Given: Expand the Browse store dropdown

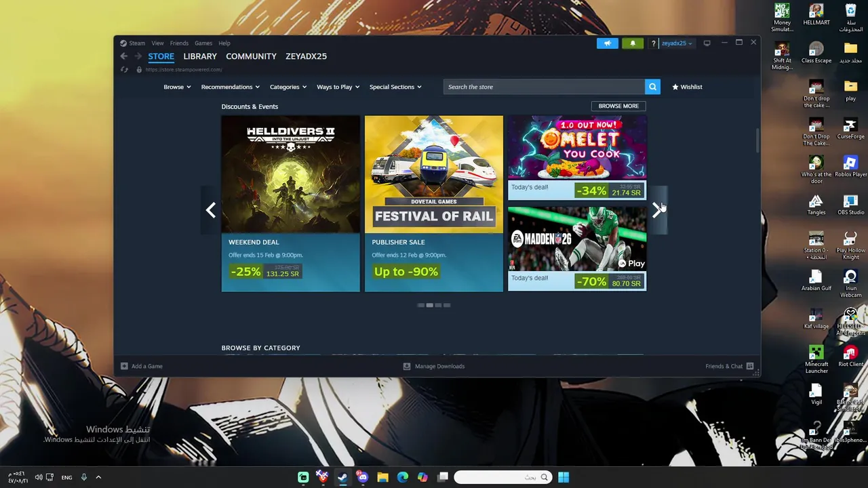Looking at the screenshot, I should coord(177,87).
